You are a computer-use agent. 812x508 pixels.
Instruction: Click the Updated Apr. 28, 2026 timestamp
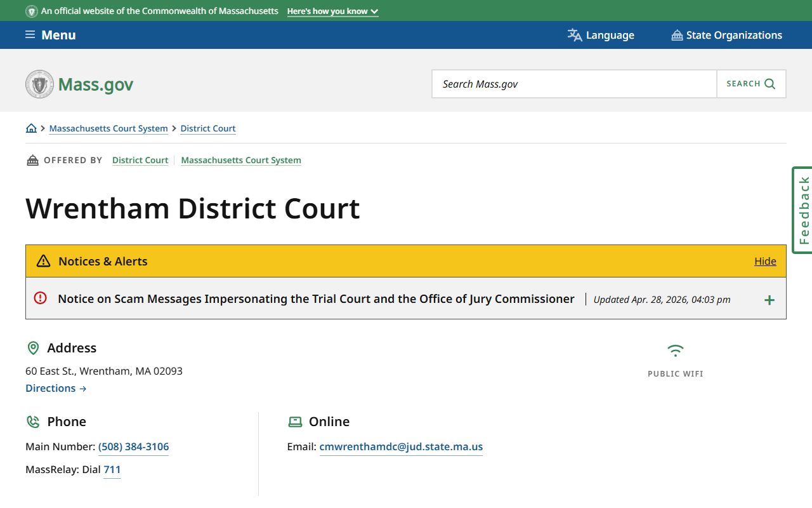[x=662, y=300]
